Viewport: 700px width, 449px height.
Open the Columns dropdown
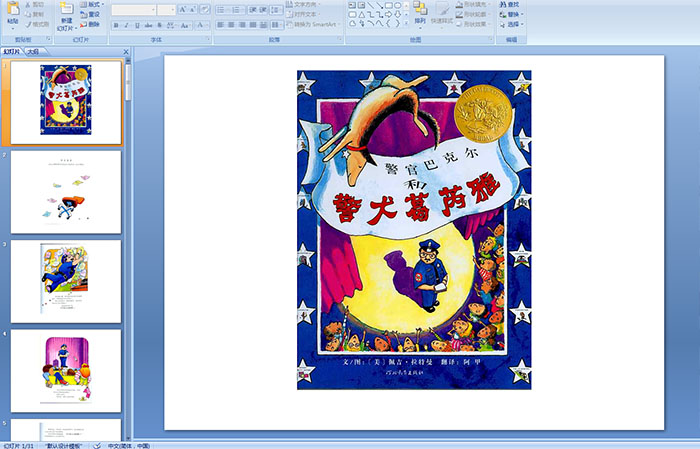click(276, 25)
